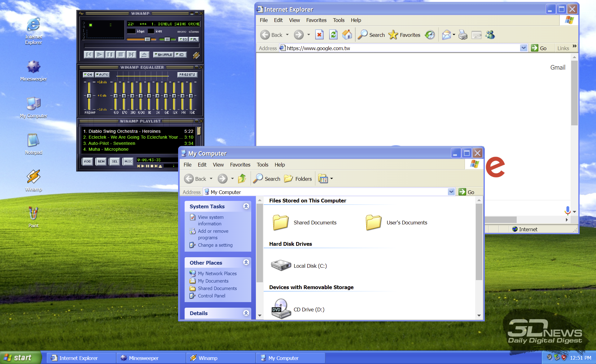Viewport: 596px width, 364px height.
Task: Toggle Winamp Shuffle mode
Action: (163, 55)
